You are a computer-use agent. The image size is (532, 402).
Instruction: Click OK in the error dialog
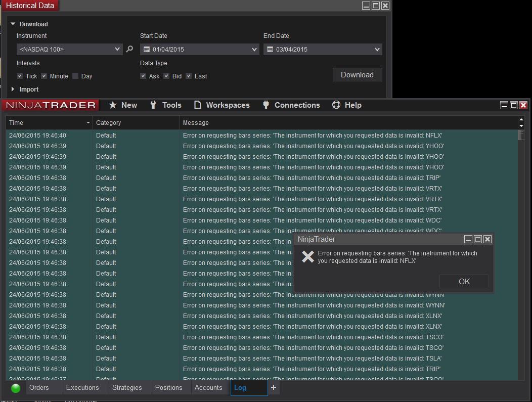pyautogui.click(x=464, y=281)
